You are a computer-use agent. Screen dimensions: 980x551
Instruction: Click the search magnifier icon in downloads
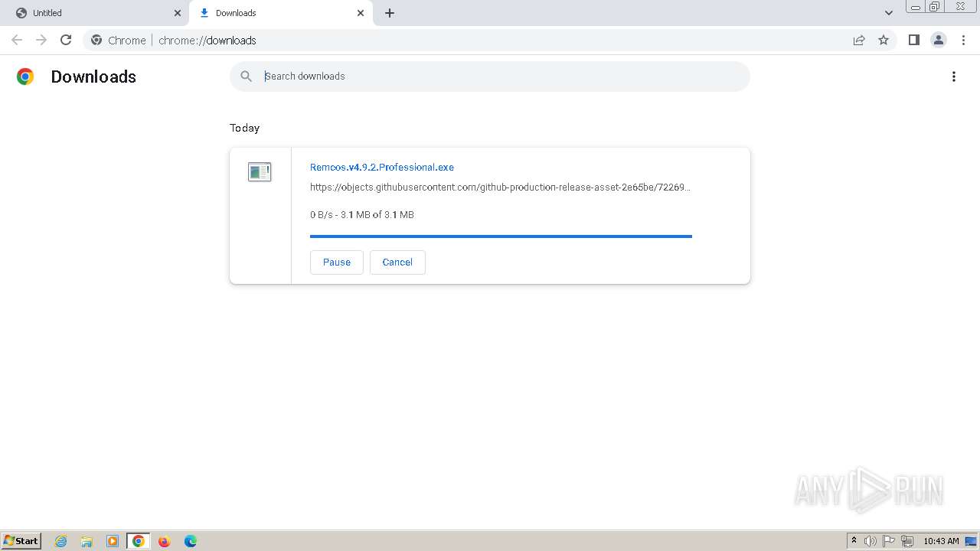click(246, 76)
